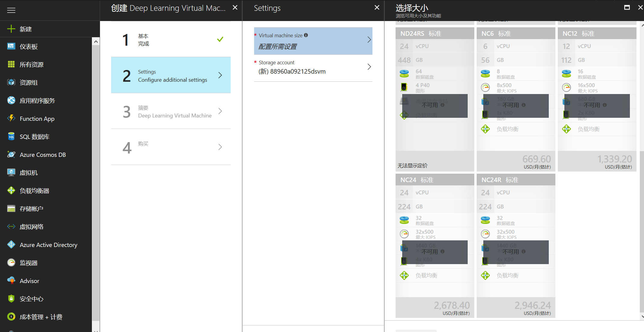The height and width of the screenshot is (332, 644).
Task: Click the data disk icon in NC6 card
Action: click(x=485, y=73)
